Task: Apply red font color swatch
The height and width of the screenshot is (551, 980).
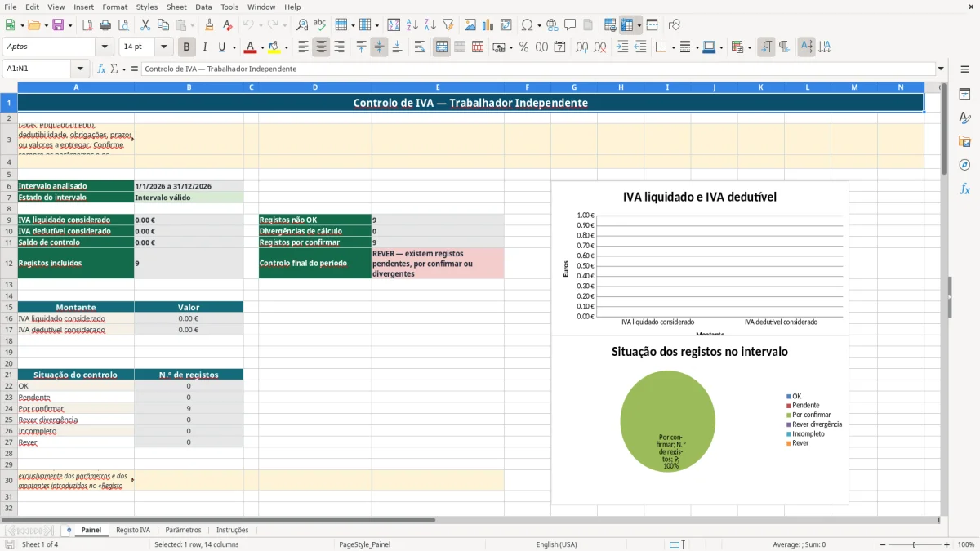Action: click(250, 47)
